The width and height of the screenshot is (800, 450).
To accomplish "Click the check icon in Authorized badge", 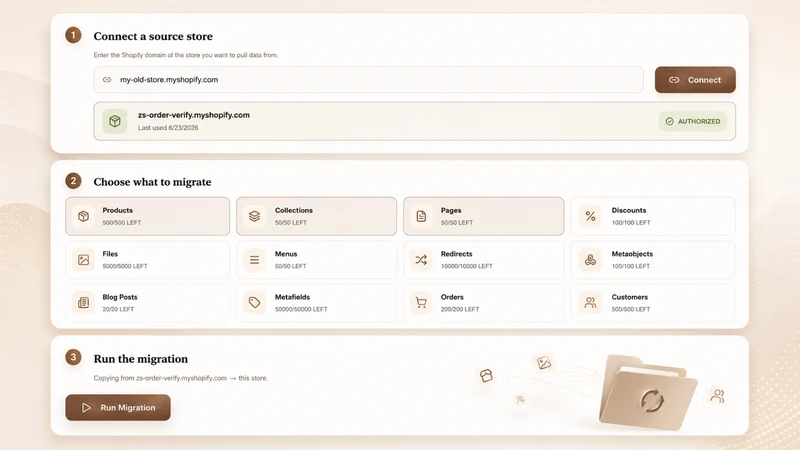I will 669,121.
